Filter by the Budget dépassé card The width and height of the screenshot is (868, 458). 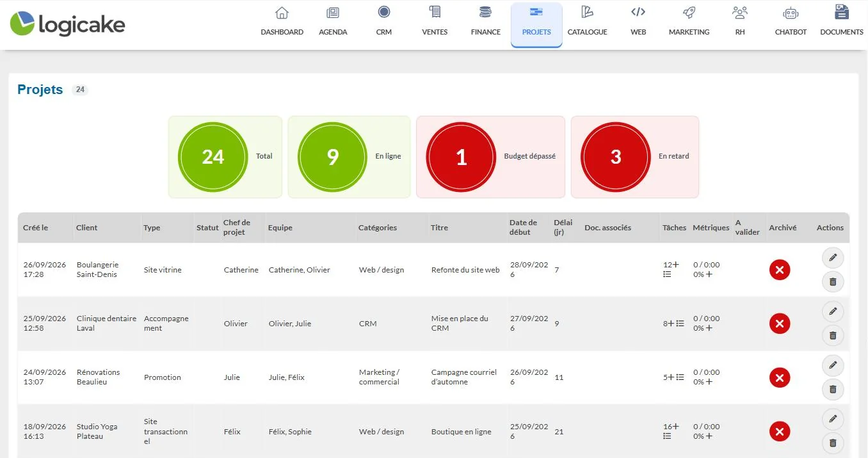point(490,157)
